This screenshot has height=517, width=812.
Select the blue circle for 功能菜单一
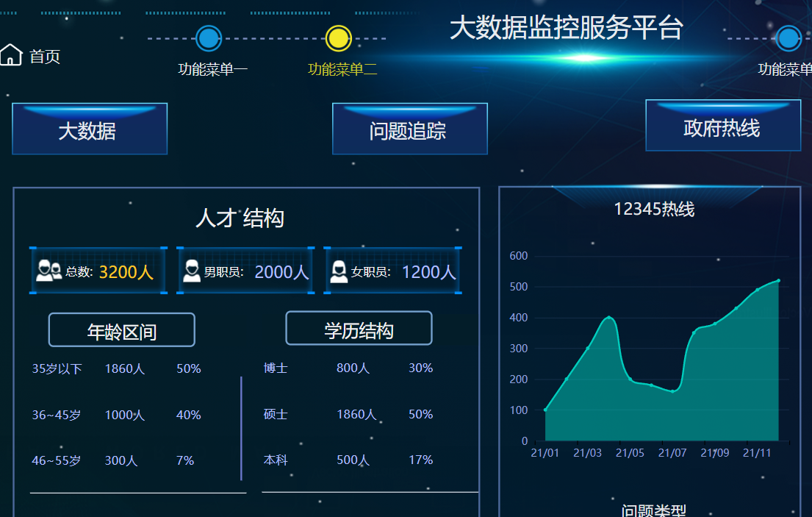(x=209, y=38)
